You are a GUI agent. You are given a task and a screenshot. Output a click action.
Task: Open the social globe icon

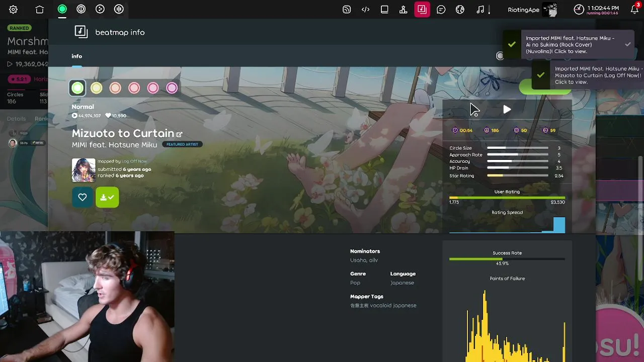pos(460,9)
